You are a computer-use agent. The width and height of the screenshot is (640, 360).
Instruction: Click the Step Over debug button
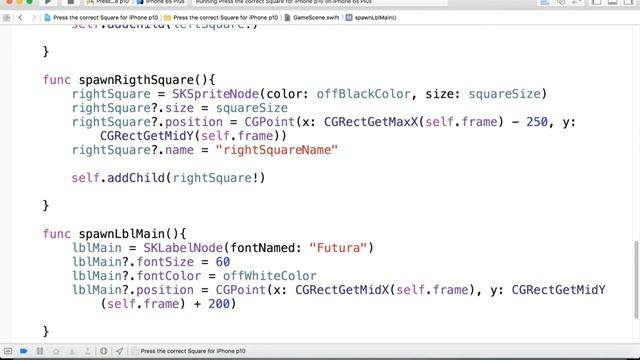56,351
